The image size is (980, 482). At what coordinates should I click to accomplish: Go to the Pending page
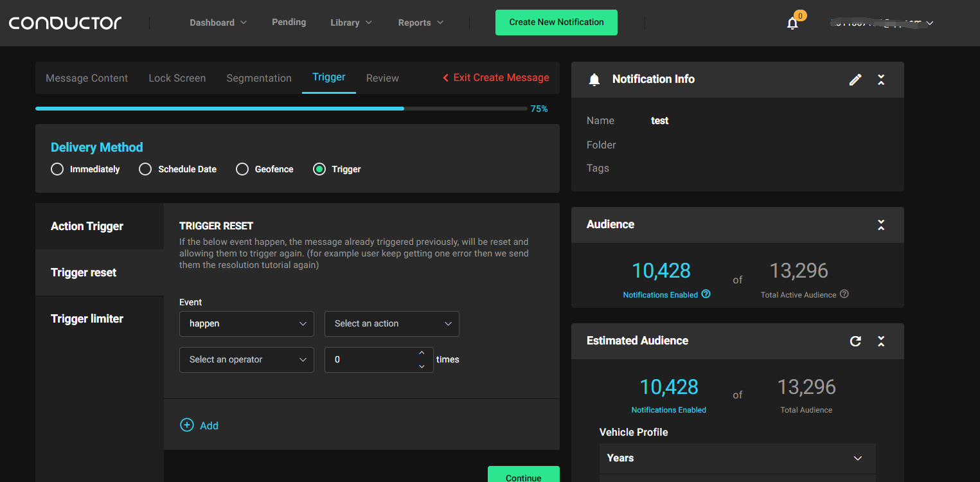click(x=289, y=22)
